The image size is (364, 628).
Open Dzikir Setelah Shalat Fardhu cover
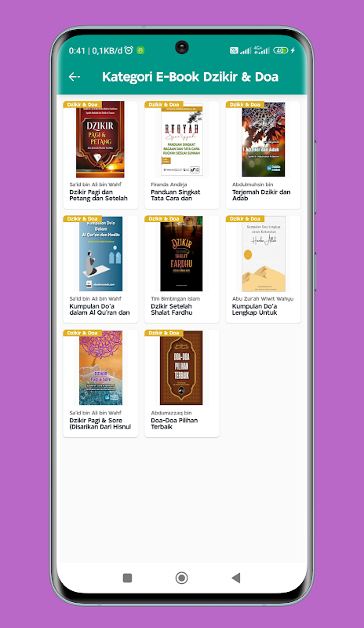181,254
